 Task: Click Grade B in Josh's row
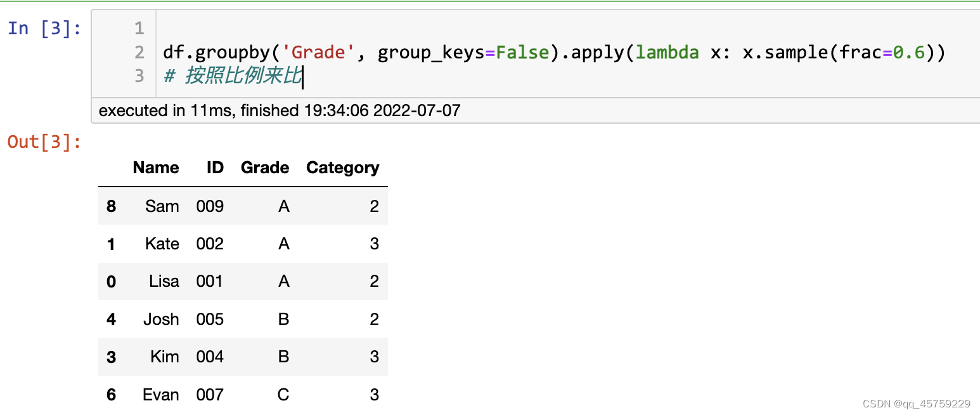283,319
